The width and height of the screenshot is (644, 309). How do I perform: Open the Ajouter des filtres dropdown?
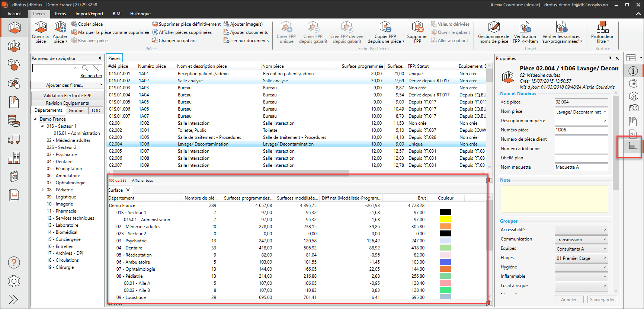pyautogui.click(x=67, y=85)
